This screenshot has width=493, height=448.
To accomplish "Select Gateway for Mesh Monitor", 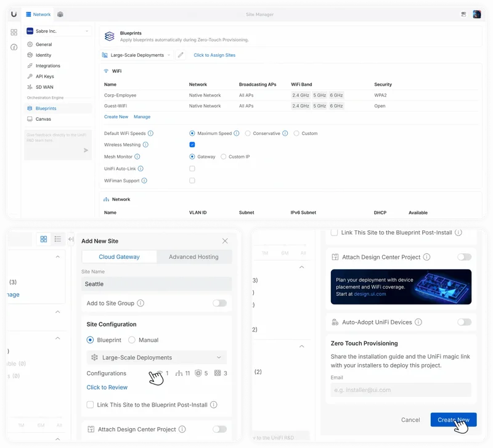I will [x=192, y=157].
